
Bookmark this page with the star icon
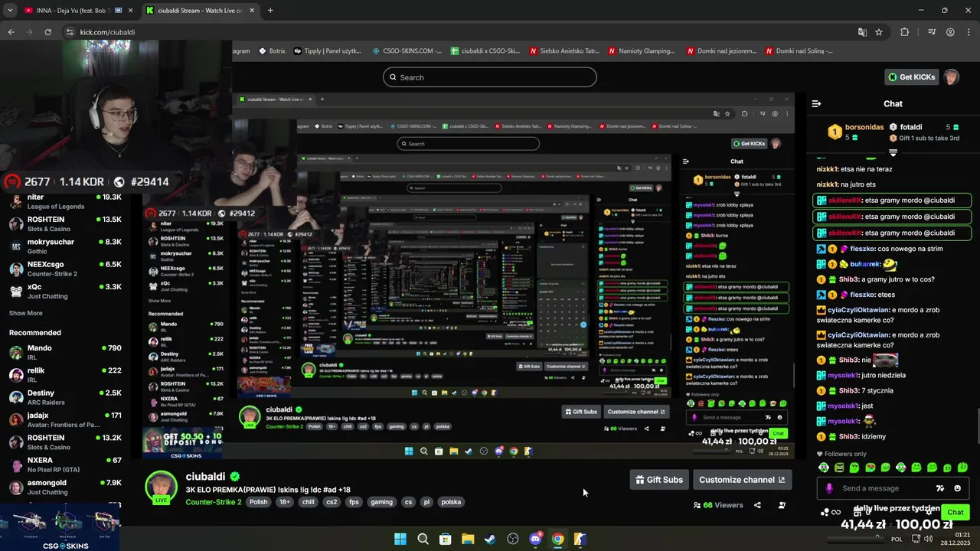point(879,32)
